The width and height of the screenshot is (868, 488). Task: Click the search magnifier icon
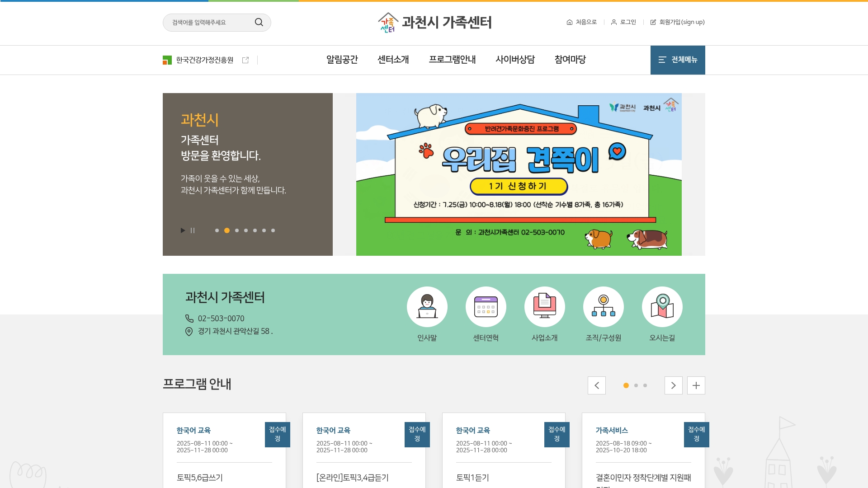click(x=259, y=22)
